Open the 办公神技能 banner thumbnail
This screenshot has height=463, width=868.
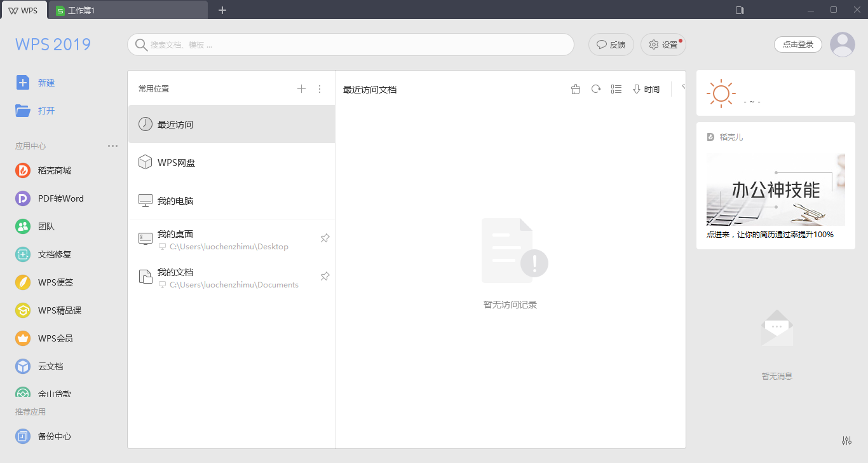(x=776, y=190)
